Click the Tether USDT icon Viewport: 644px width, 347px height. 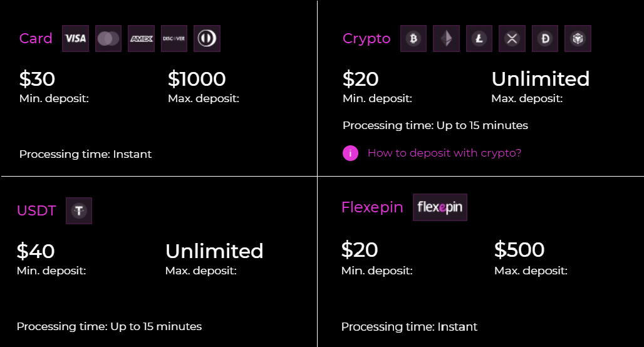(79, 211)
